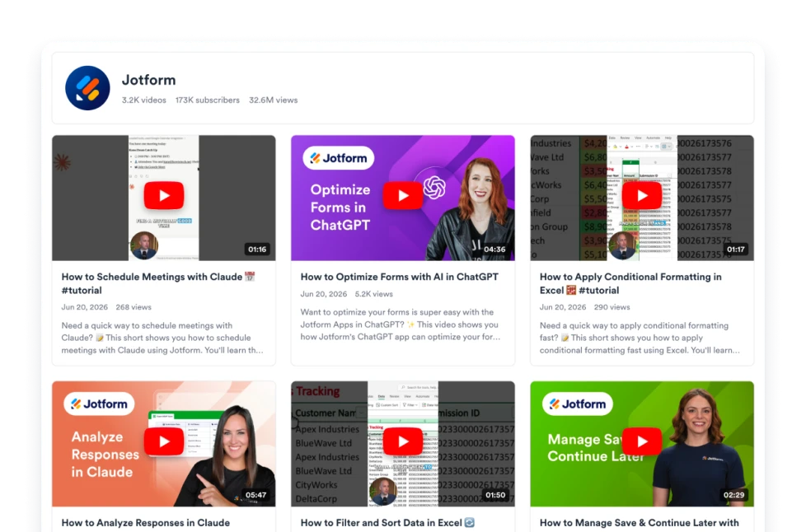Click description starting 'Want to optimize your forms'

[401, 324]
